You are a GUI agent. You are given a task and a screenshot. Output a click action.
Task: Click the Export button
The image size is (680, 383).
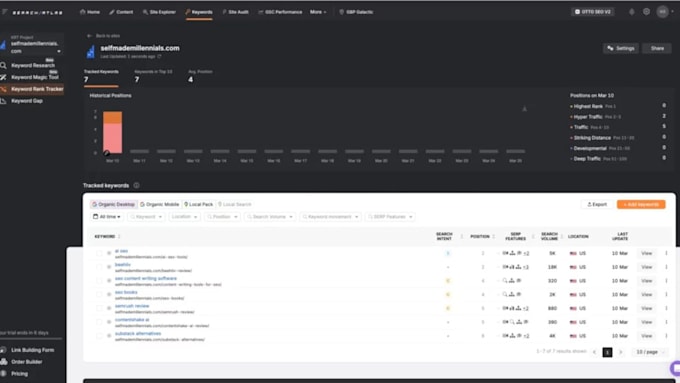pyautogui.click(x=597, y=204)
